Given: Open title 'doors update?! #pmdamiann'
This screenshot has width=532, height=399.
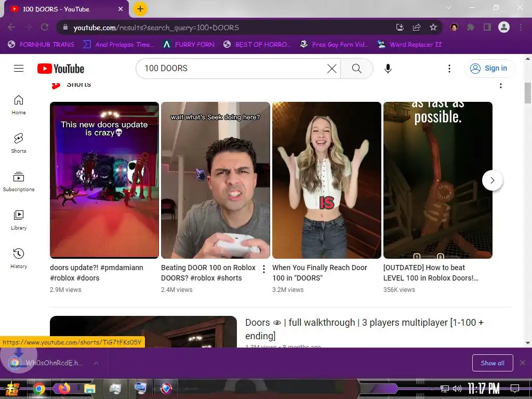Looking at the screenshot, I should 97,273.
